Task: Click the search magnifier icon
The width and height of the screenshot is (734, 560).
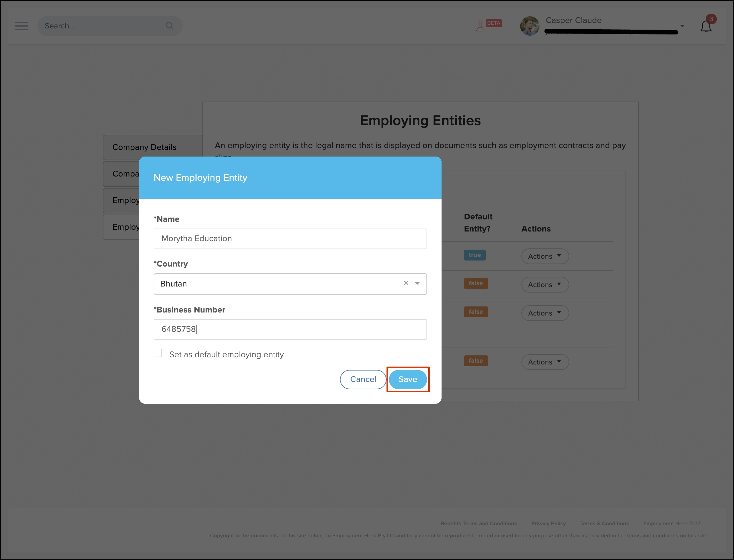Action: 169,26
